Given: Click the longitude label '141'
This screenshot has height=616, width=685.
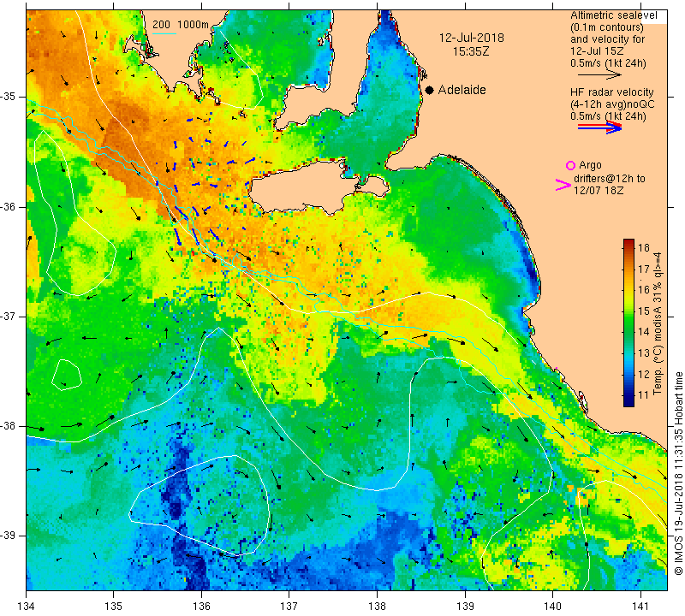Looking at the screenshot, I should (640, 607).
